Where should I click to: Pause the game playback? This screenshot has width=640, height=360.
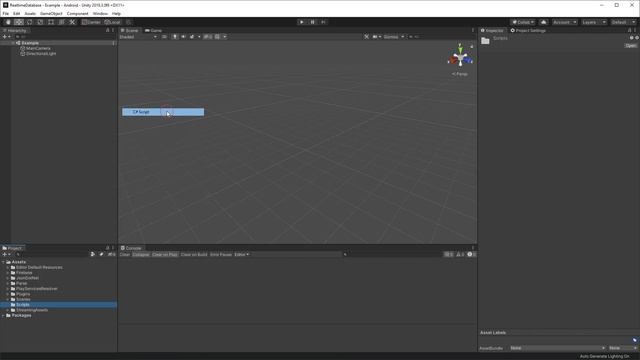[312, 22]
